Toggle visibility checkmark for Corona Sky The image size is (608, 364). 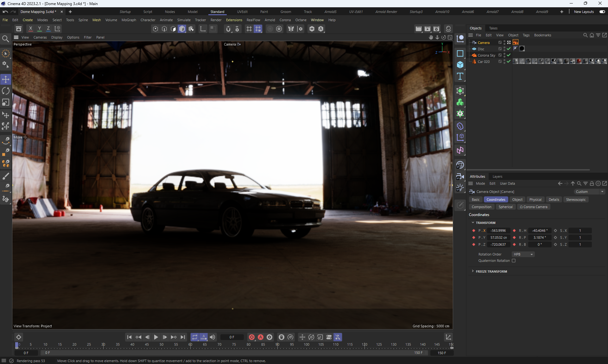click(x=509, y=55)
